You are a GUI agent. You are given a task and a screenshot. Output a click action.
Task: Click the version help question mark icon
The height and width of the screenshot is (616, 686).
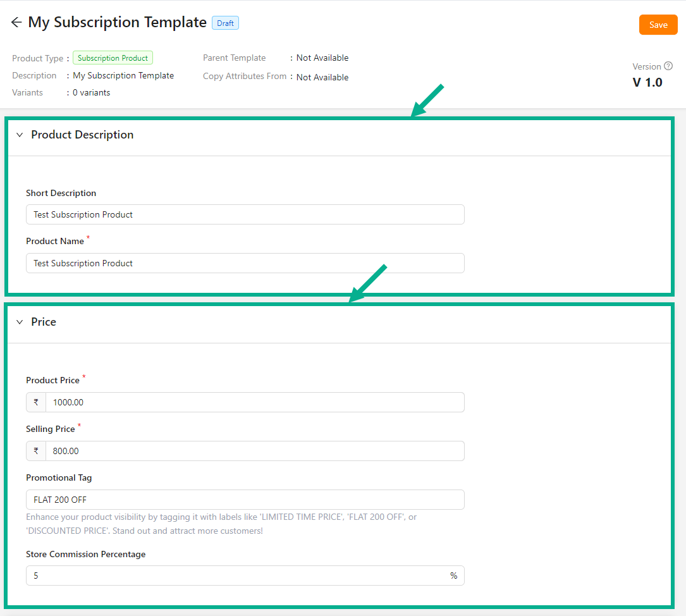(x=668, y=66)
